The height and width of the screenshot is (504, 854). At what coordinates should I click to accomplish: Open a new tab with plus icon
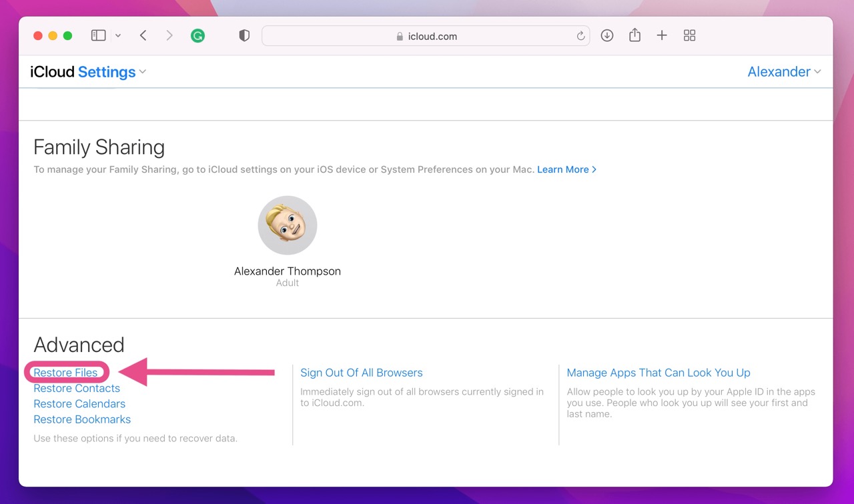click(x=662, y=35)
